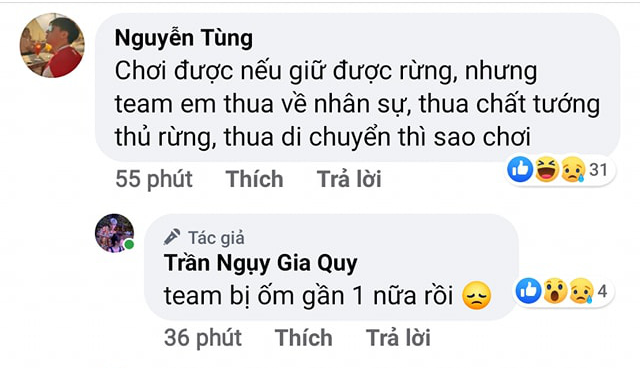Open the 36 phút timestamp link
The width and height of the screenshot is (640, 368).
click(x=203, y=338)
